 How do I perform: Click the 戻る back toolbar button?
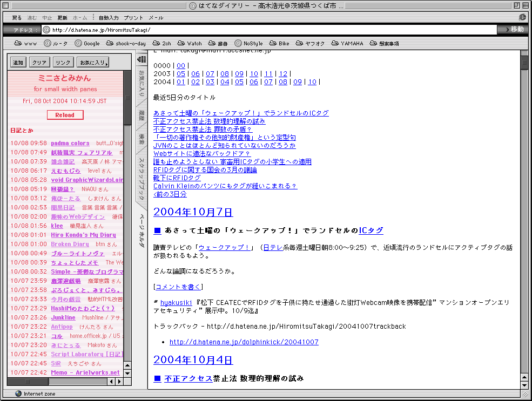[17, 18]
